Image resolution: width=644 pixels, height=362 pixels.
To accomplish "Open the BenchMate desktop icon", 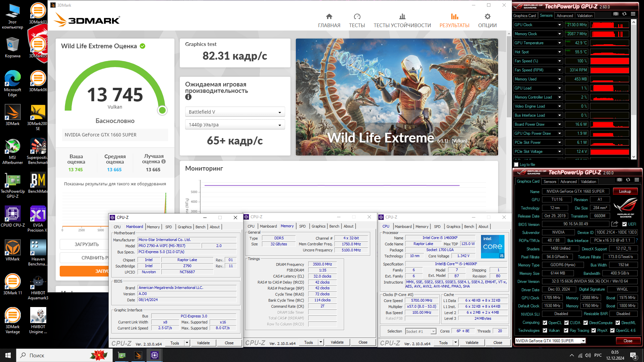I will pyautogui.click(x=38, y=183).
